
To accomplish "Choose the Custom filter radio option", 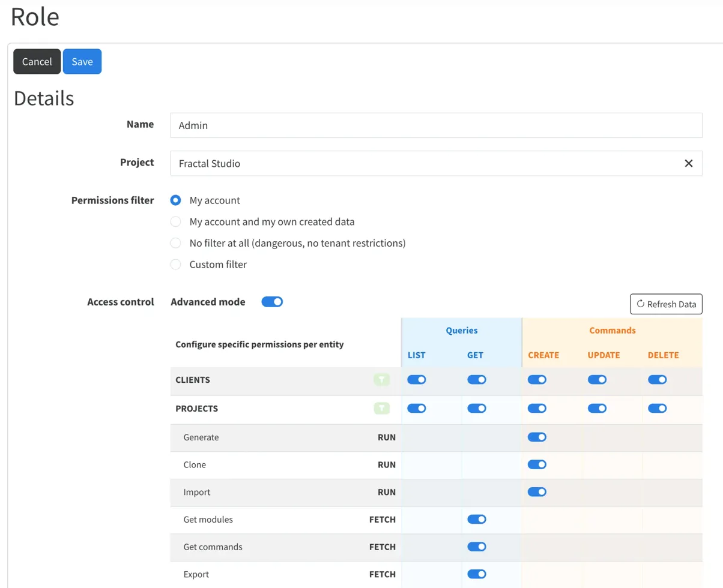I will click(x=176, y=265).
